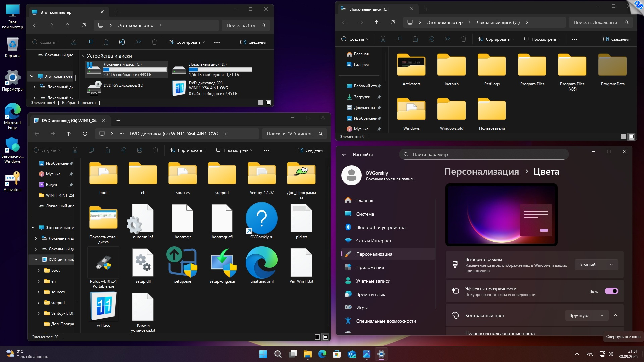Select Приложения in the Settings sidebar
The width and height of the screenshot is (644, 362).
point(370,267)
